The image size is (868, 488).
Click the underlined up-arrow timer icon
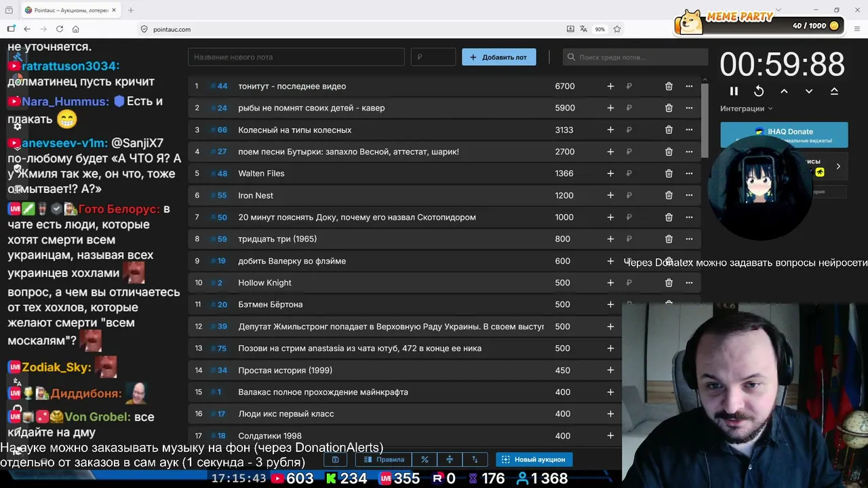834,91
